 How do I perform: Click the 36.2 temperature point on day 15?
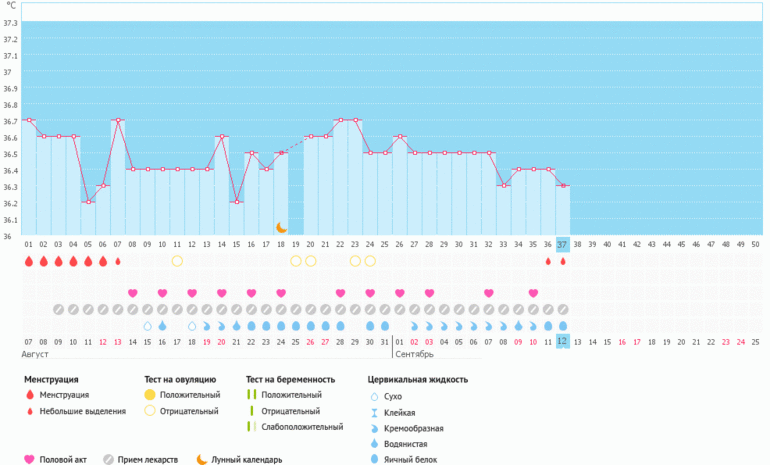tap(237, 202)
